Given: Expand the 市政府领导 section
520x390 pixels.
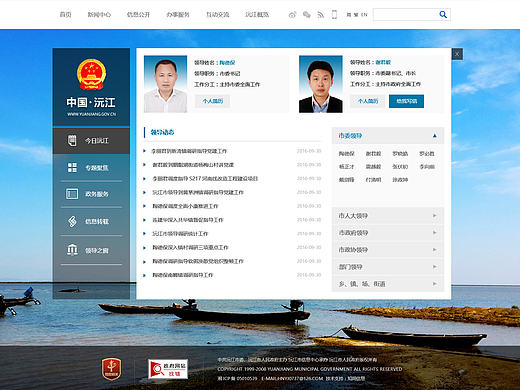Looking at the screenshot, I should click(x=388, y=233).
